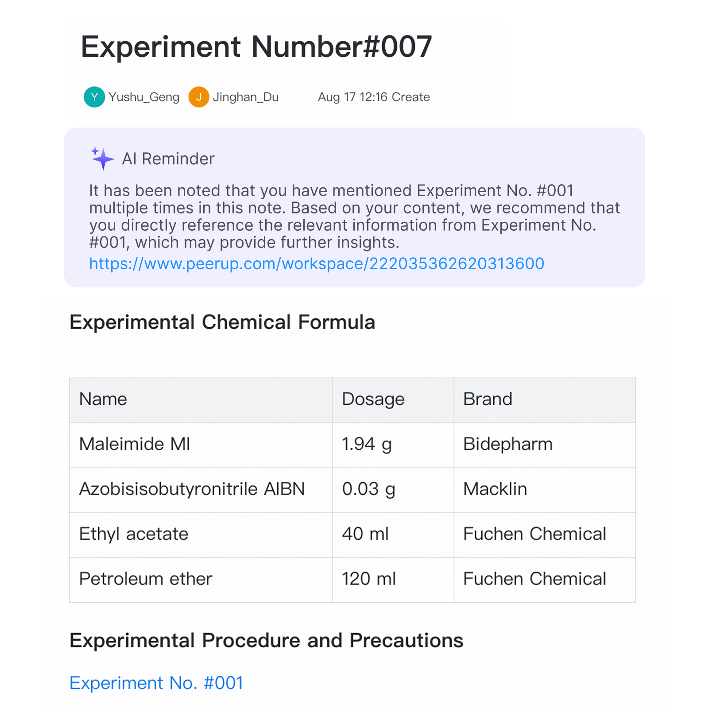This screenshot has height=712, width=728.
Task: Click the Experimental Procedure and Precautions heading
Action: tap(267, 641)
